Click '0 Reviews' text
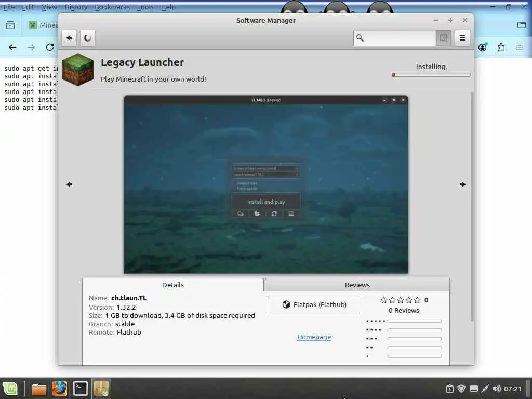This screenshot has height=399, width=532. point(404,310)
